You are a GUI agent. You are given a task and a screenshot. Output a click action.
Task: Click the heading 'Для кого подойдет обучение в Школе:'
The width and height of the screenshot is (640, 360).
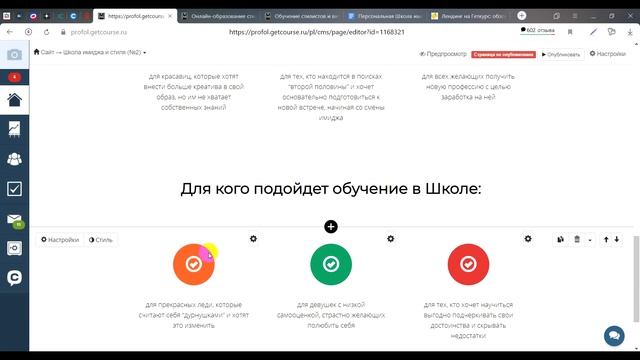pyautogui.click(x=331, y=189)
